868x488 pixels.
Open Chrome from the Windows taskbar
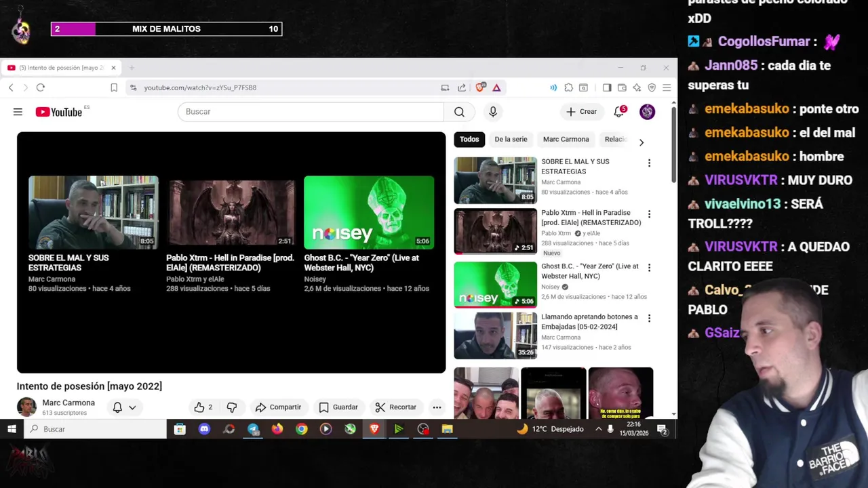pos(302,429)
